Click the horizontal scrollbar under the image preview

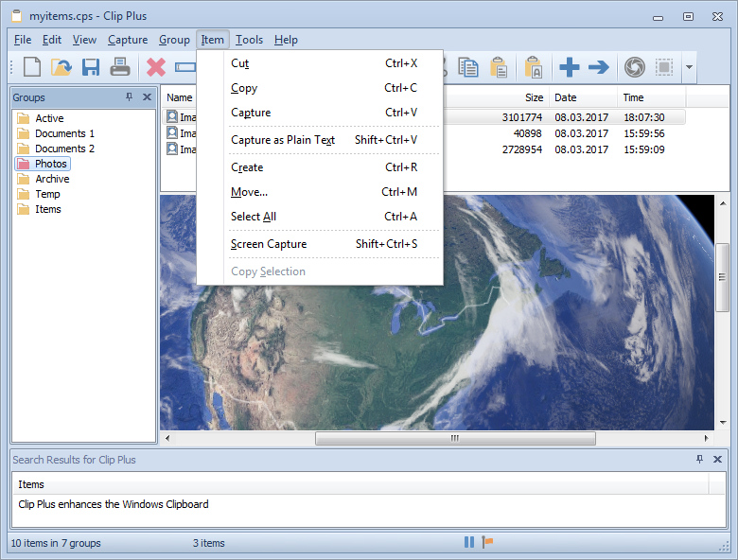454,439
